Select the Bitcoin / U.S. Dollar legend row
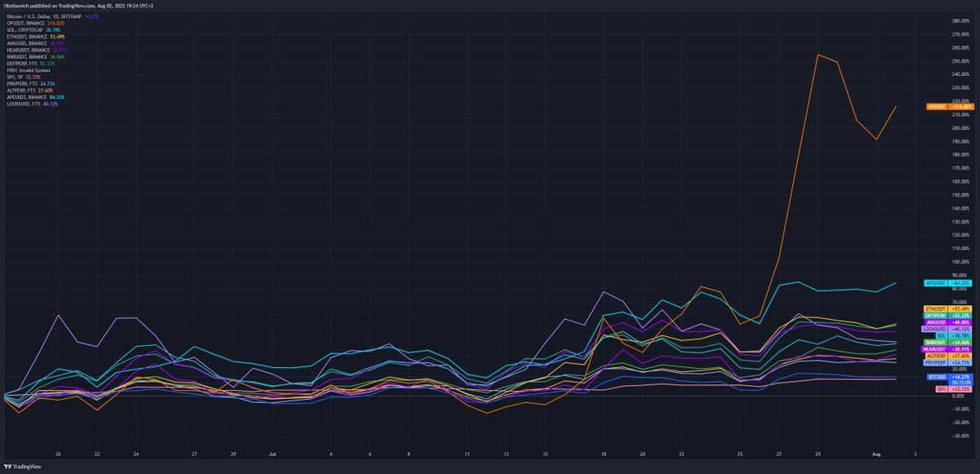Image resolution: width=980 pixels, height=474 pixels. [x=53, y=16]
